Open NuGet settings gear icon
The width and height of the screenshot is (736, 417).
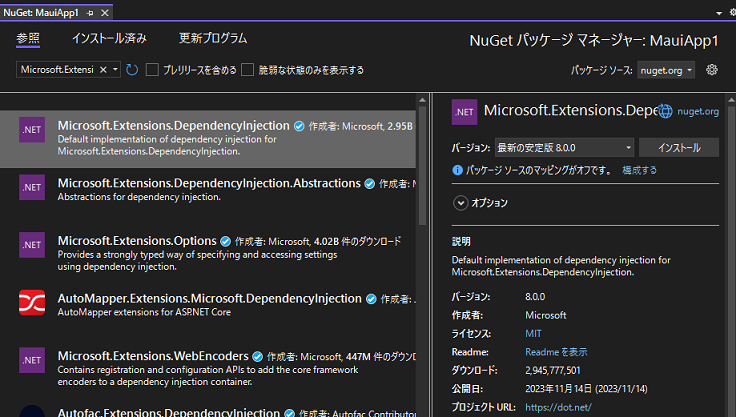712,70
